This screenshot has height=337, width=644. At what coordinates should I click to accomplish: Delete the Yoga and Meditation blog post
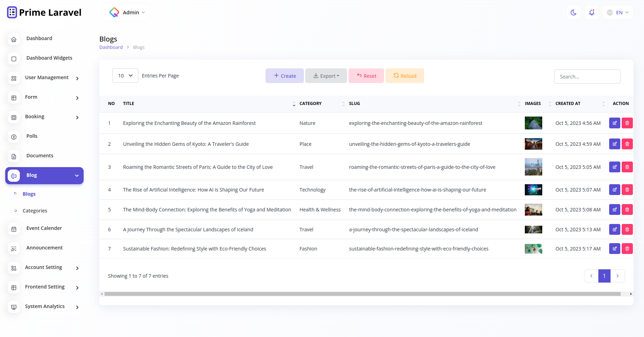(x=627, y=209)
